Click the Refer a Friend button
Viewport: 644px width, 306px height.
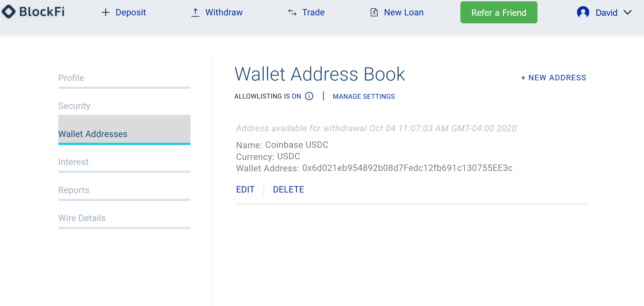pos(499,12)
